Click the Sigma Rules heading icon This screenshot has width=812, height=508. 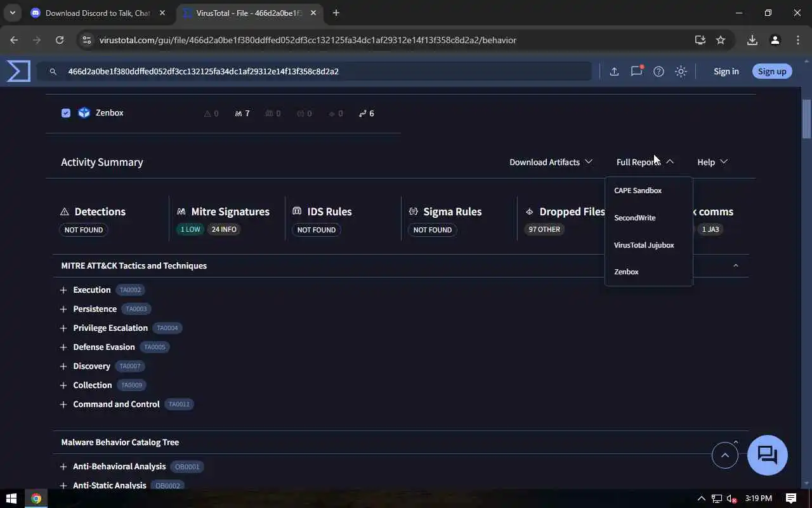click(413, 211)
